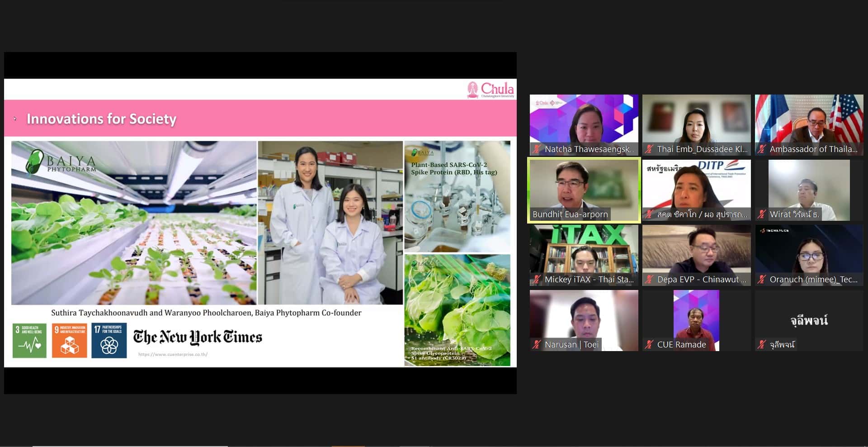Click muted mic icon on Narusan | Toei tile
This screenshot has width=868, height=447.
click(x=537, y=344)
